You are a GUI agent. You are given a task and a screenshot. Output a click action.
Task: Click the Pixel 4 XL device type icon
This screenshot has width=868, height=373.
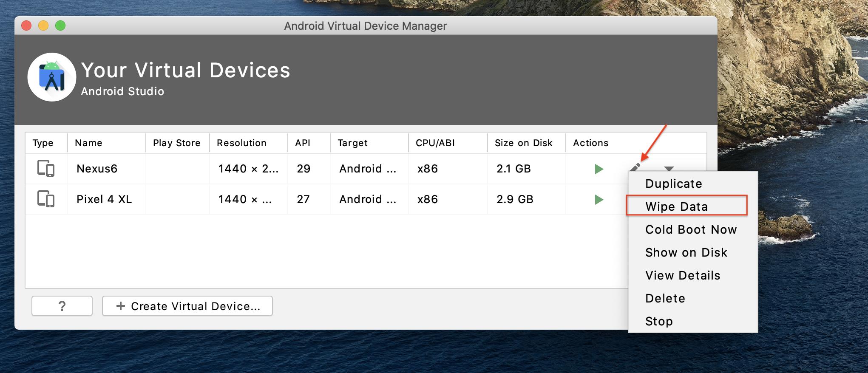coord(45,199)
